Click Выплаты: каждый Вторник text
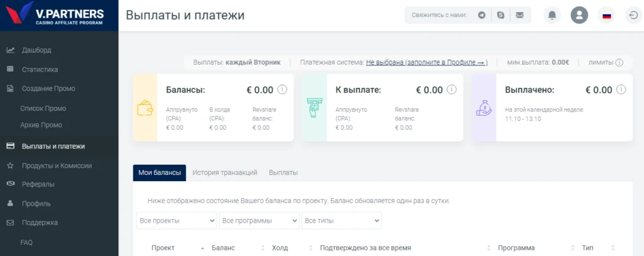The width and height of the screenshot is (644, 256). [237, 62]
